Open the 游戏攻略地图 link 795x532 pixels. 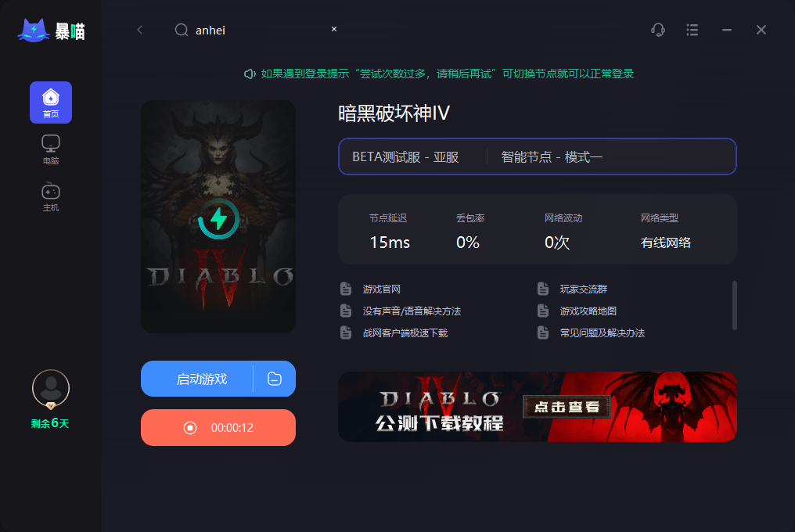pyautogui.click(x=588, y=311)
